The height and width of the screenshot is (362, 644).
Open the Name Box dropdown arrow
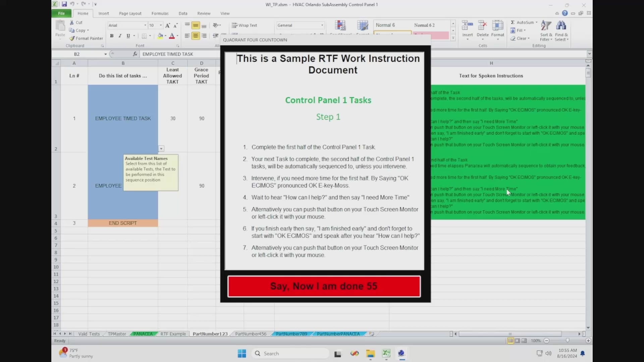tap(105, 54)
